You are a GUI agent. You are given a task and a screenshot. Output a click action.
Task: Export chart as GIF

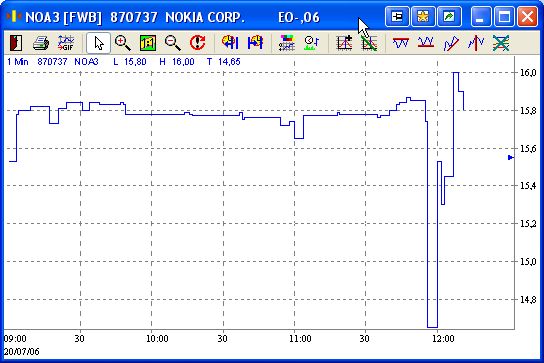coord(66,43)
